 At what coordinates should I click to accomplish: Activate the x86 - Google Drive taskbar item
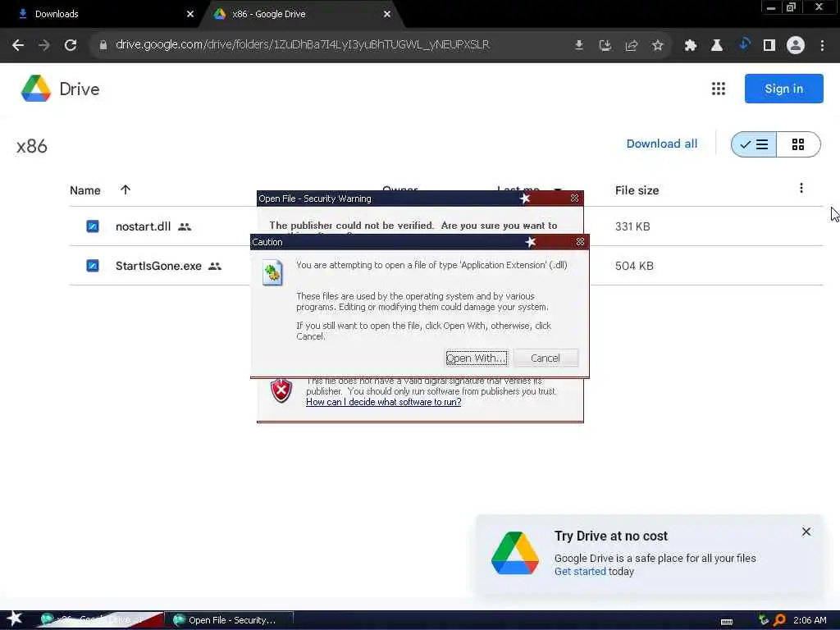coord(99,620)
